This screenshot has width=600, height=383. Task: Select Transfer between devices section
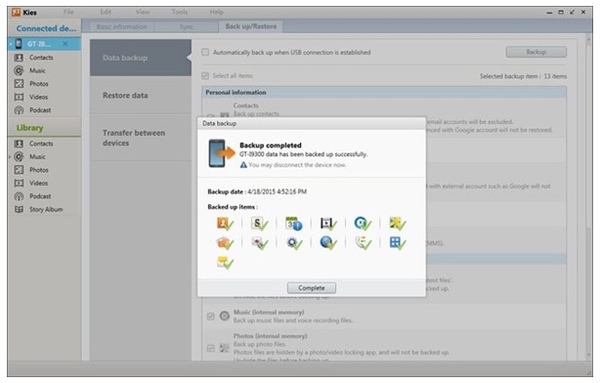point(140,138)
